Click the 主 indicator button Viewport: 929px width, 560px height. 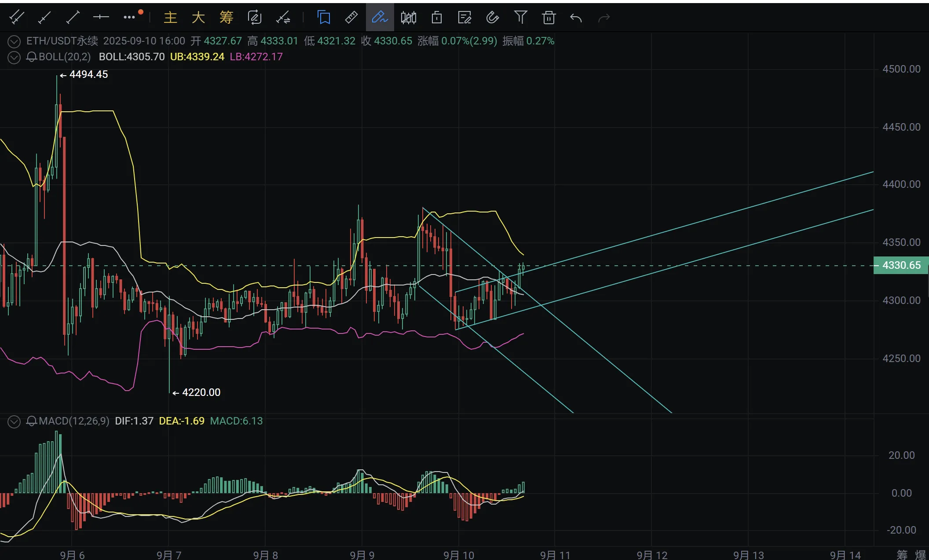(x=170, y=18)
